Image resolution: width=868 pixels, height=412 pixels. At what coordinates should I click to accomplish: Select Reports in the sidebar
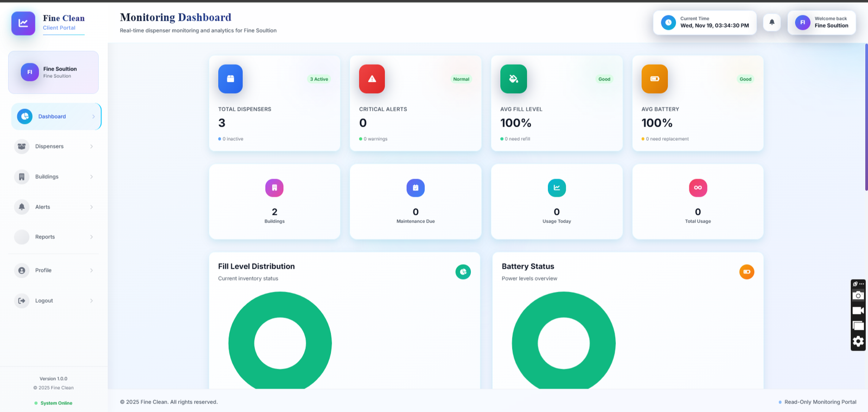(x=54, y=237)
